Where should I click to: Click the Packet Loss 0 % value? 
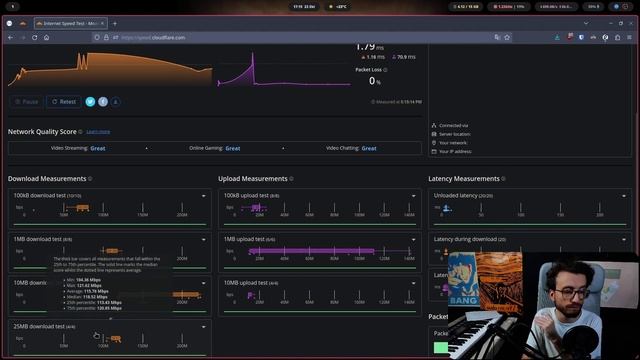(x=375, y=81)
